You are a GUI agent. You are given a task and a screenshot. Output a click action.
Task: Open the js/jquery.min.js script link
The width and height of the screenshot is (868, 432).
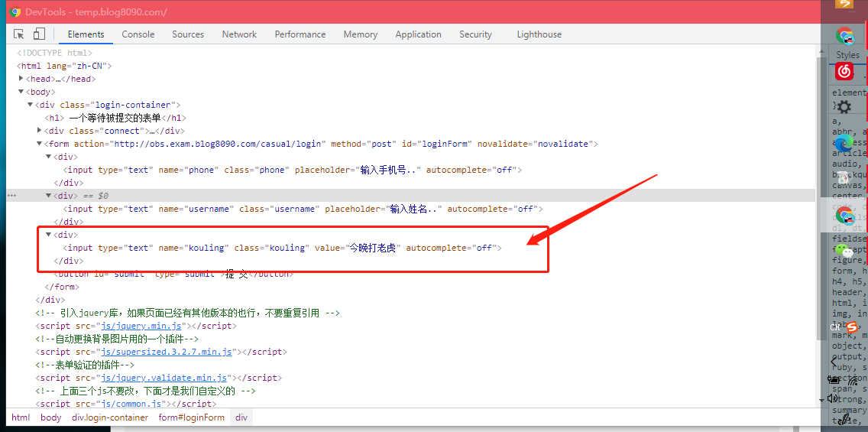(143, 326)
